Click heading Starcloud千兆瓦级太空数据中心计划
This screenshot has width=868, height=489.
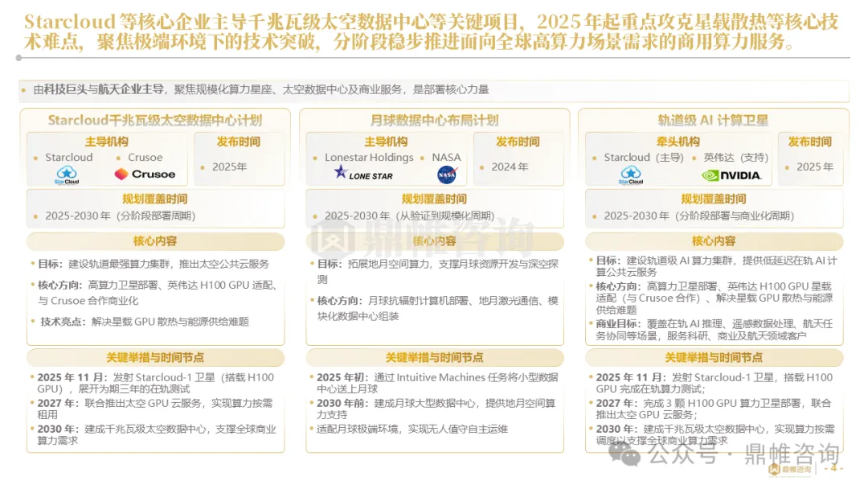155,120
